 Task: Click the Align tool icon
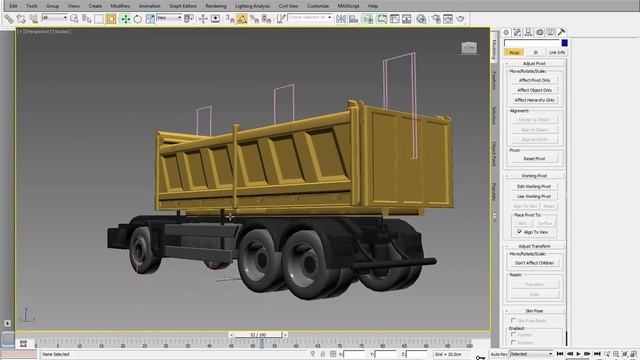coord(353,19)
